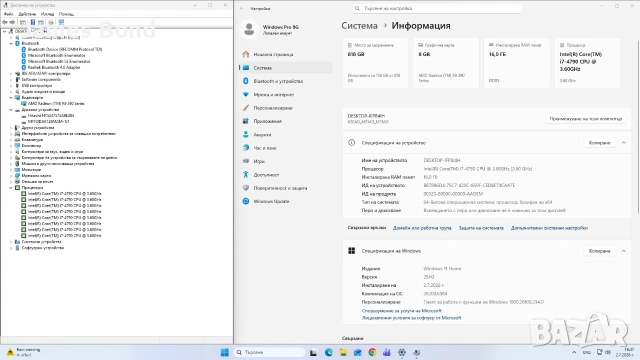
Task: Select the Компютър tree category
Action: point(31,146)
